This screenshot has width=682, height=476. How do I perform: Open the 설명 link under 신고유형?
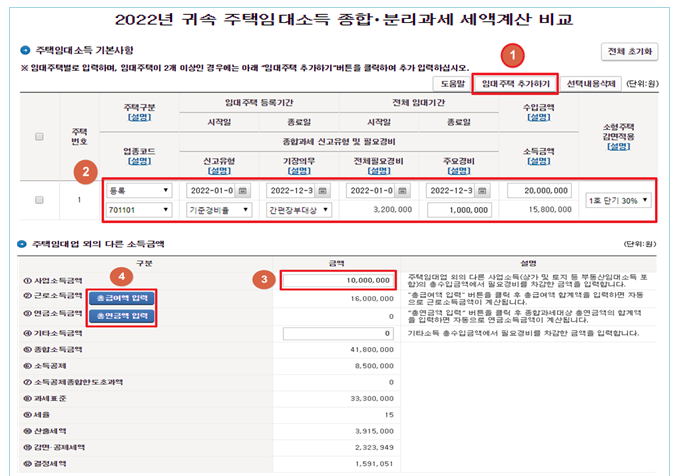(x=219, y=171)
